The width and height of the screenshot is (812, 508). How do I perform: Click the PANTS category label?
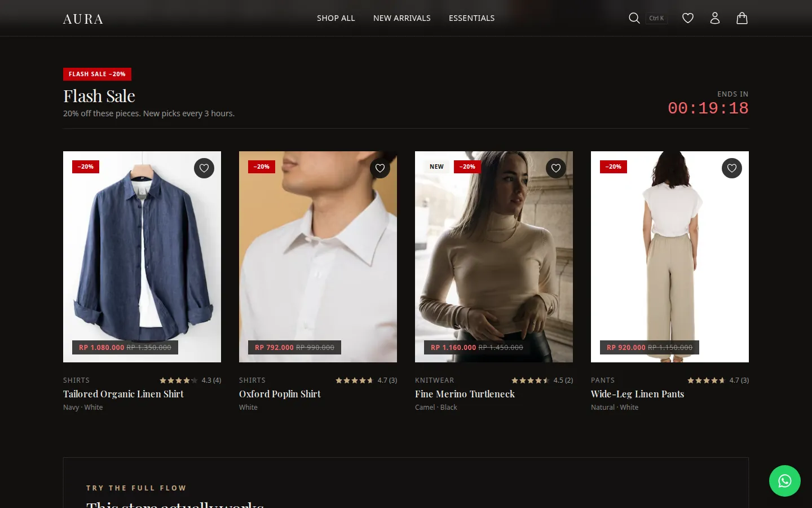click(603, 380)
